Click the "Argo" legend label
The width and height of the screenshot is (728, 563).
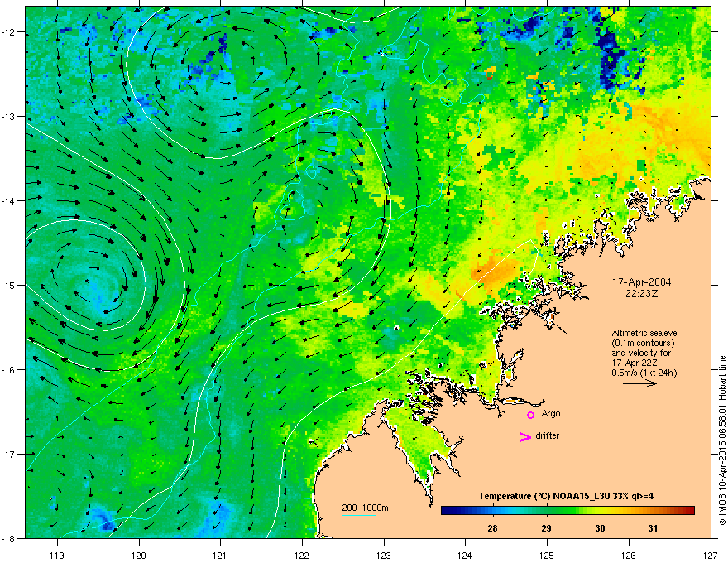click(x=551, y=414)
